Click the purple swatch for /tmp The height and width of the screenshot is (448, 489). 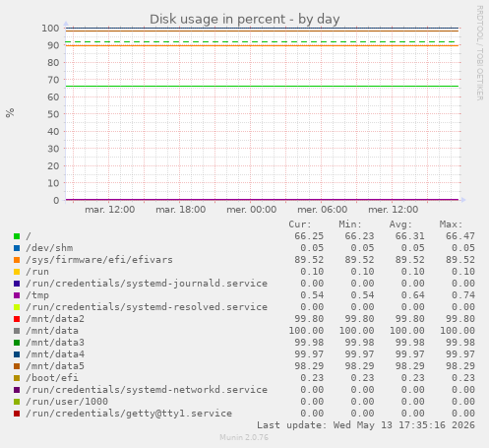coord(17,295)
